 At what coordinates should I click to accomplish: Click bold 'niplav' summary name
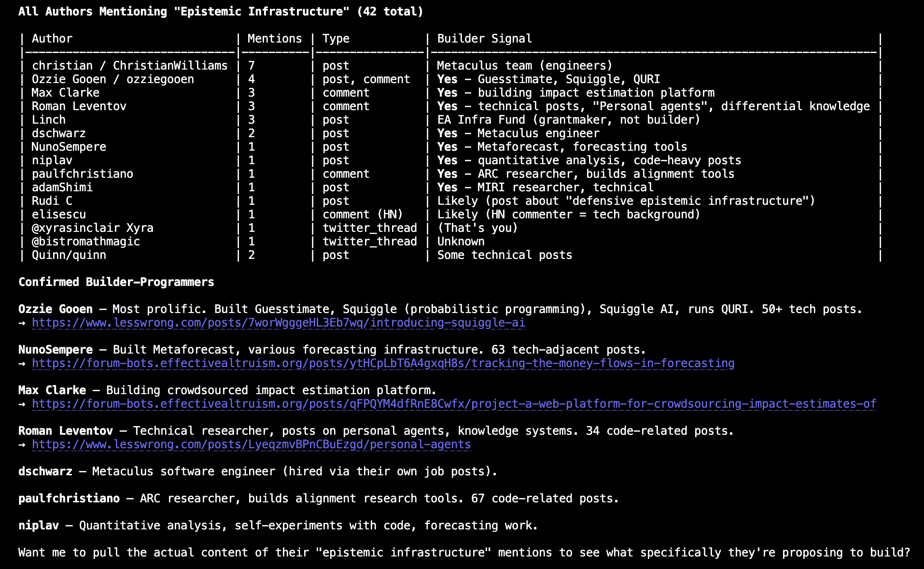click(x=39, y=526)
